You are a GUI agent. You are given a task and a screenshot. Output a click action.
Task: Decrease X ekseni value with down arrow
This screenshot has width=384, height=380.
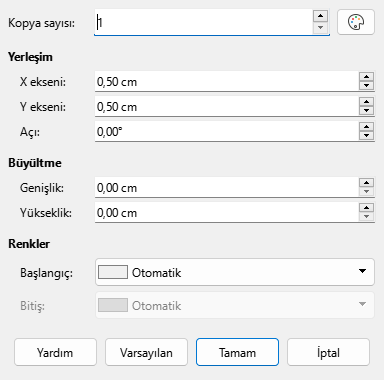pos(366,86)
